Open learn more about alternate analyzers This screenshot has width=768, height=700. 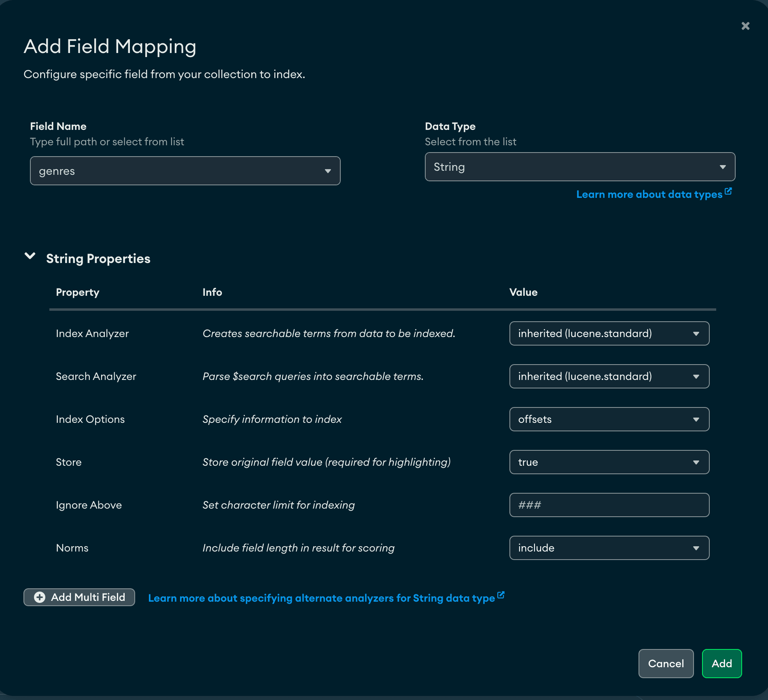[x=322, y=598]
